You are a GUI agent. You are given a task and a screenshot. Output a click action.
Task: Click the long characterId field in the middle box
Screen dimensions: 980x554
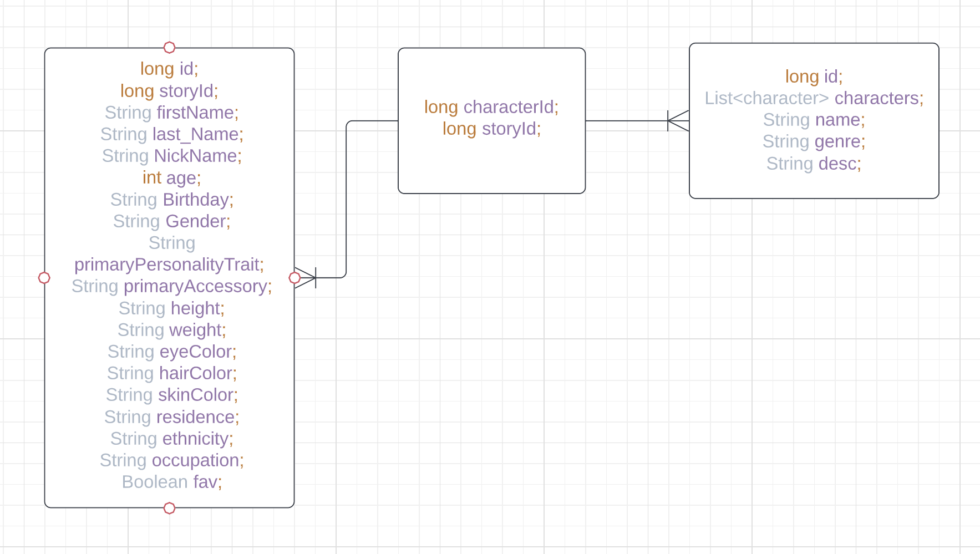click(491, 107)
